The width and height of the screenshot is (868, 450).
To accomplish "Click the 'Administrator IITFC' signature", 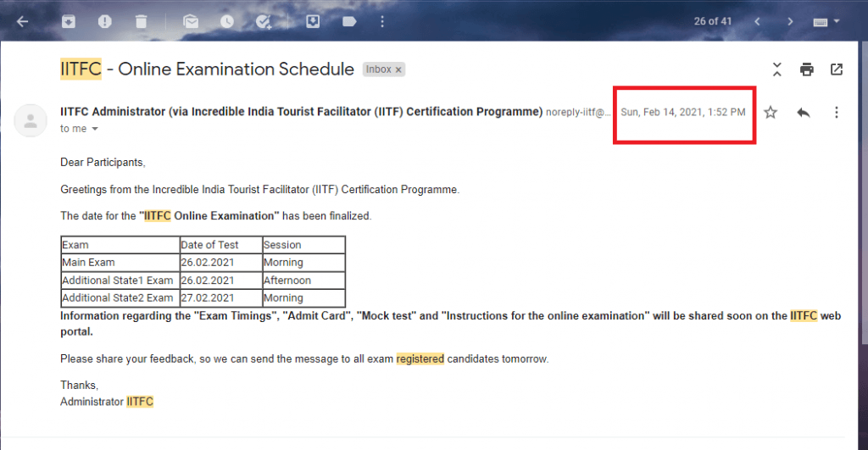I will point(107,402).
